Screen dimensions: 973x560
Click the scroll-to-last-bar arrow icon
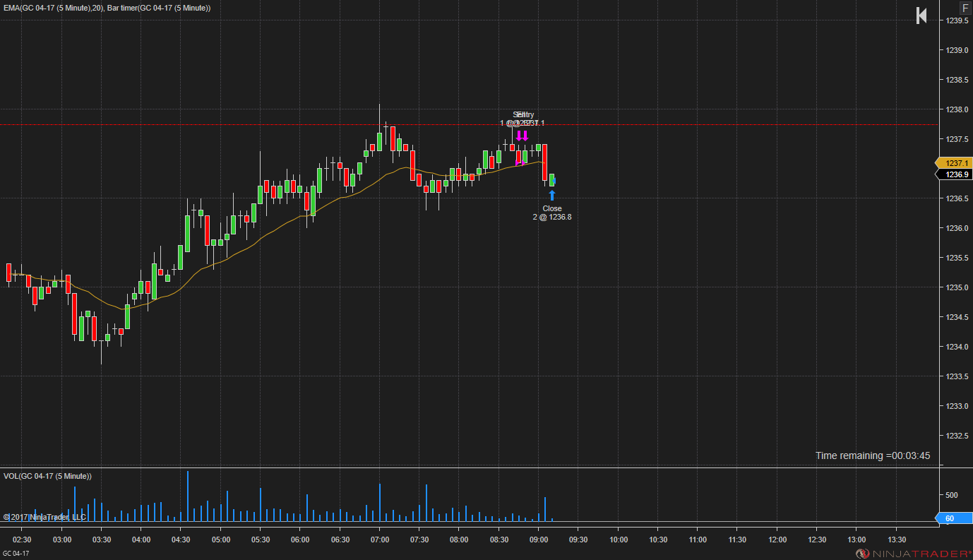(x=921, y=16)
